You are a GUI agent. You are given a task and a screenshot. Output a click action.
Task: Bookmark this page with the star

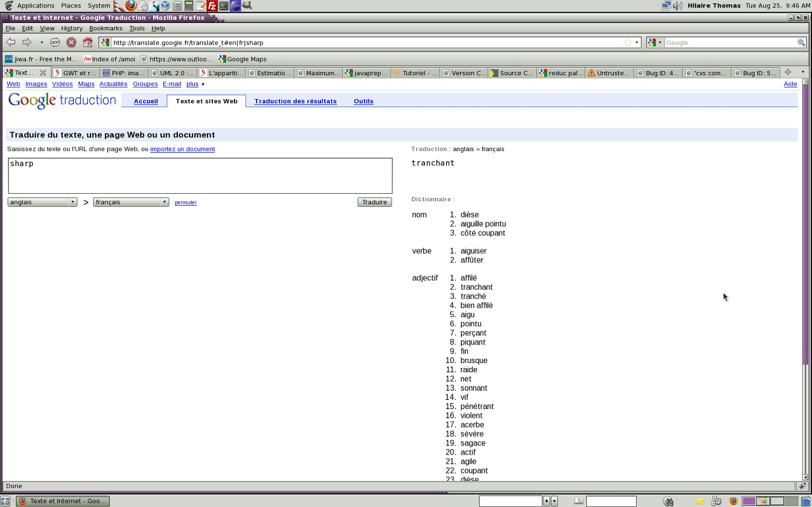[x=628, y=42]
